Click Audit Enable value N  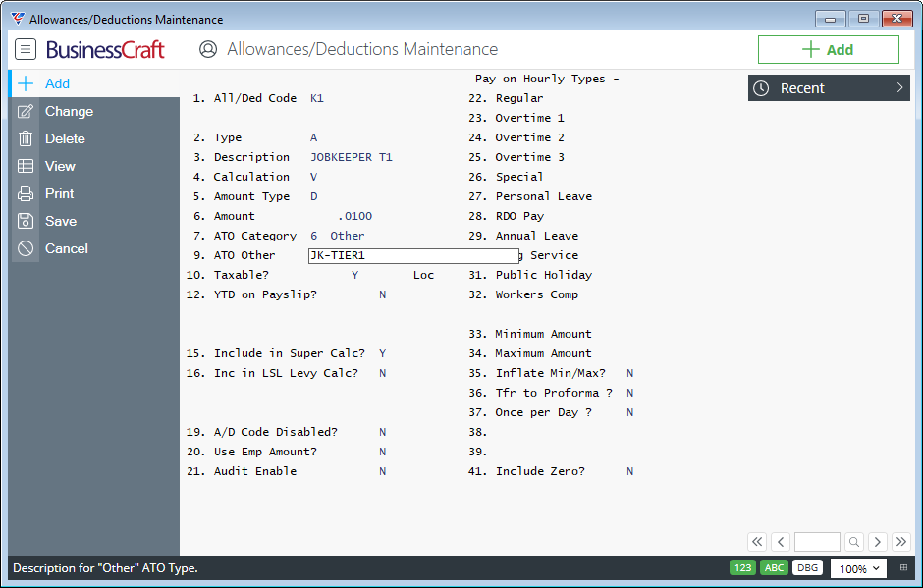[x=383, y=471]
